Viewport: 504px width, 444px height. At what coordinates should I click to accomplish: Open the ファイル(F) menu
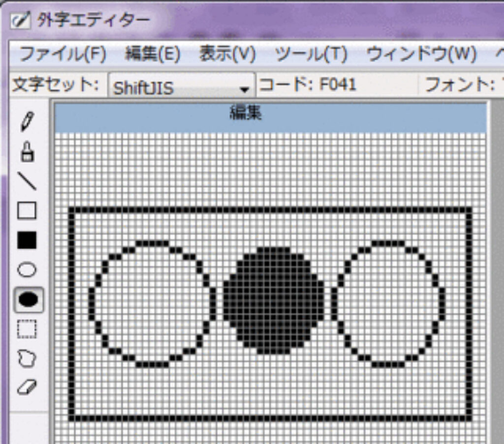(x=63, y=54)
